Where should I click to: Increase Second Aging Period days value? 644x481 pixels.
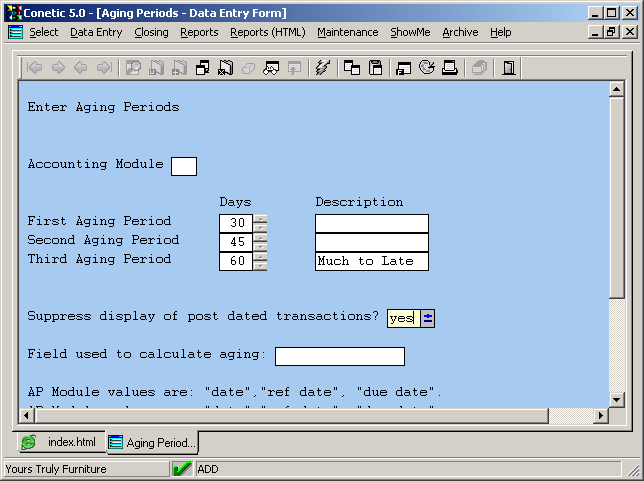(x=261, y=237)
